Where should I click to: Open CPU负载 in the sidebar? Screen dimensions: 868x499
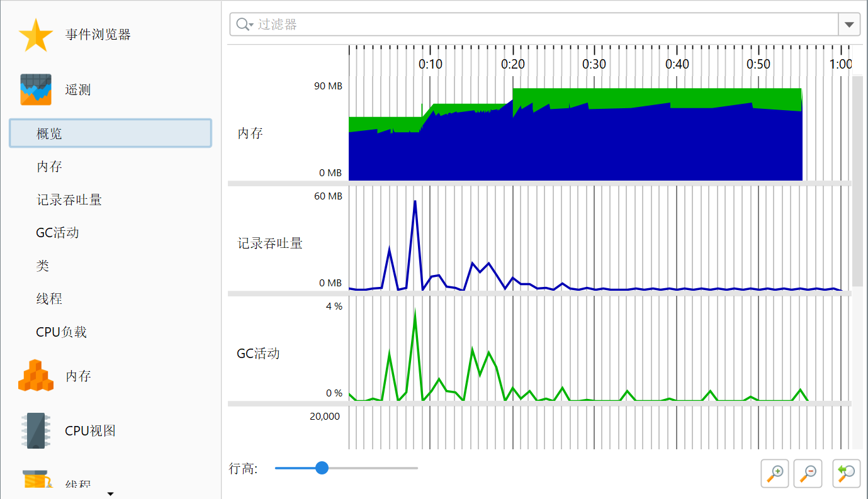tap(62, 332)
